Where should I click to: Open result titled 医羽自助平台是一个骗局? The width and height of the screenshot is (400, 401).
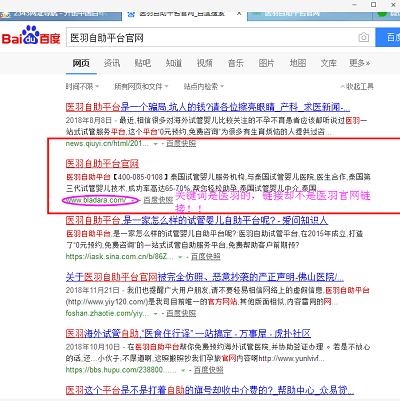[x=208, y=107]
